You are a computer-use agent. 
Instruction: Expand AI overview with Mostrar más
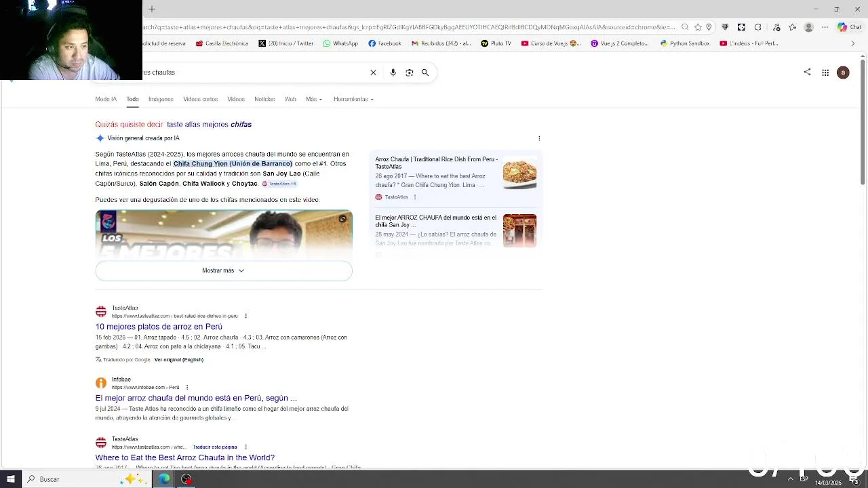(x=224, y=270)
